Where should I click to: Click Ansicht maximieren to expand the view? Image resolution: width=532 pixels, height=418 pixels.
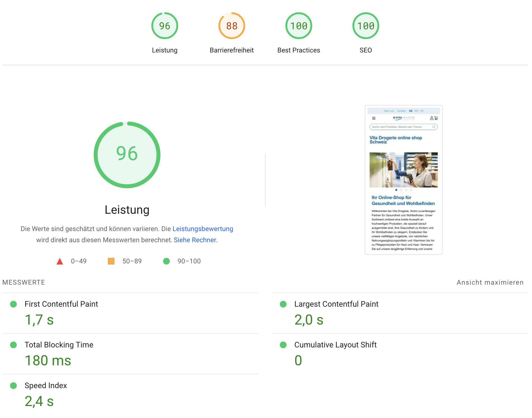click(x=490, y=282)
